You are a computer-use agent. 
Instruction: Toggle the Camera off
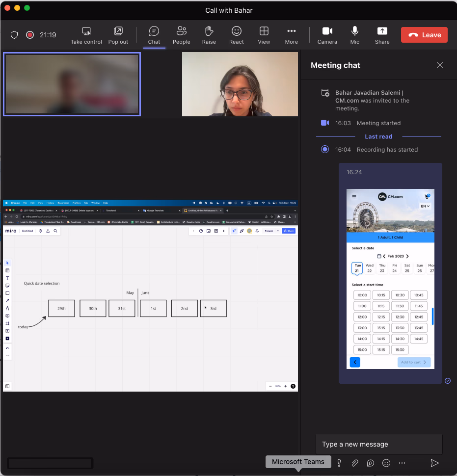(327, 35)
